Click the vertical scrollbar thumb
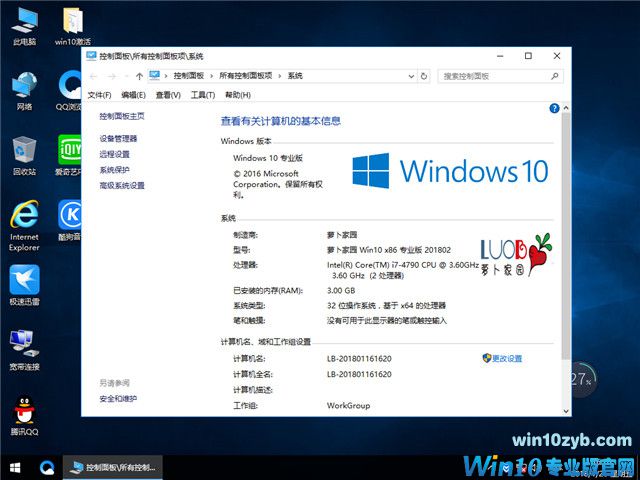Viewport: 640px width, 480px height. [x=566, y=236]
